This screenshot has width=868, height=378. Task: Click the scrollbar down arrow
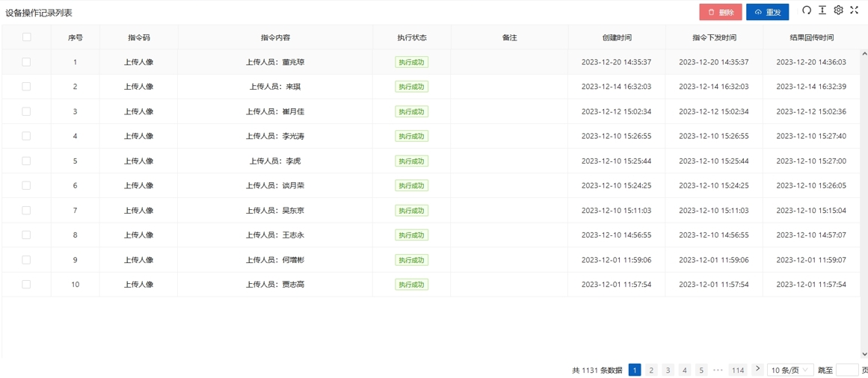click(864, 353)
